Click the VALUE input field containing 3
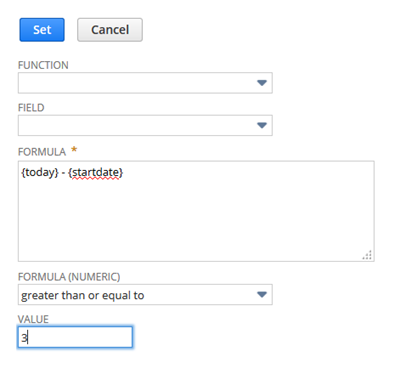The width and height of the screenshot is (400, 374). click(x=75, y=337)
